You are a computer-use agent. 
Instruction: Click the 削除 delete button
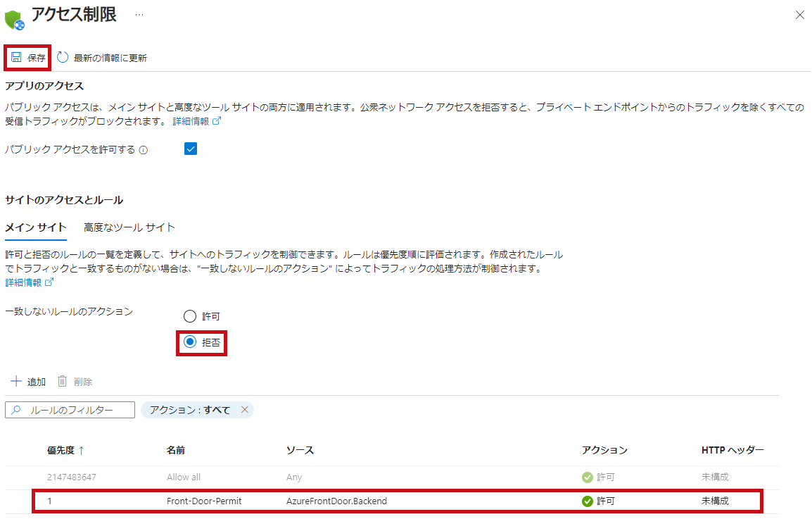[75, 382]
